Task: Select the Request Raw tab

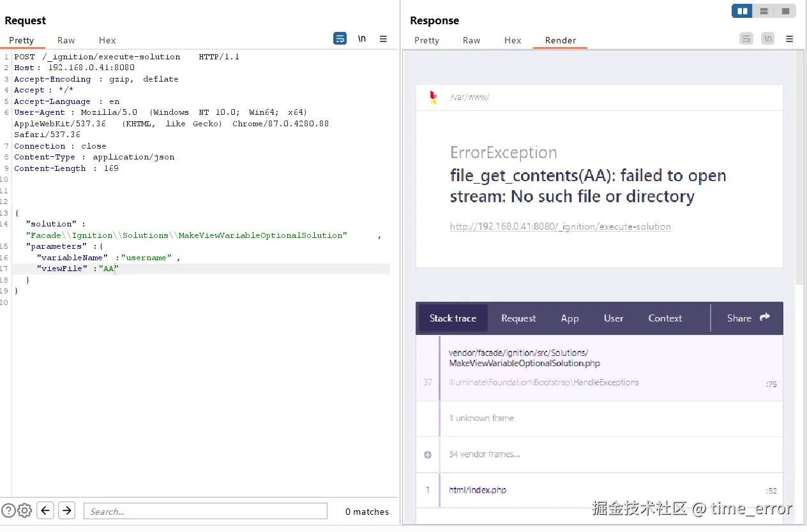Action: point(66,40)
